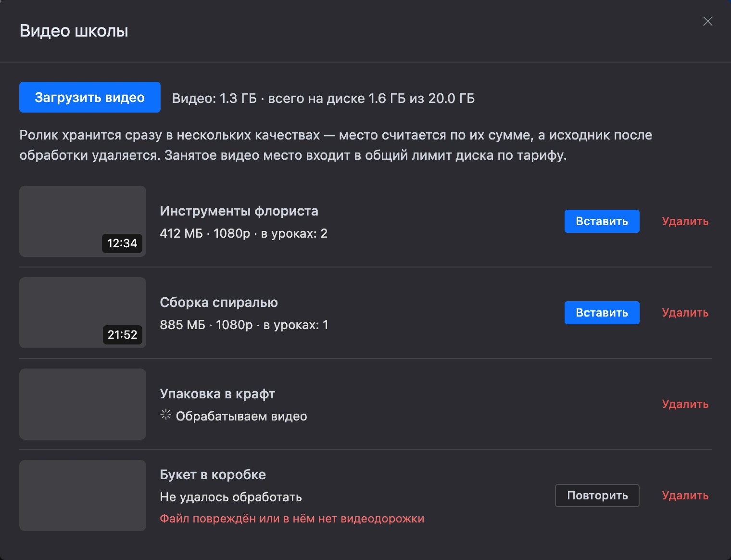
Task: Delete the Инструменты флориста video
Action: (x=685, y=221)
